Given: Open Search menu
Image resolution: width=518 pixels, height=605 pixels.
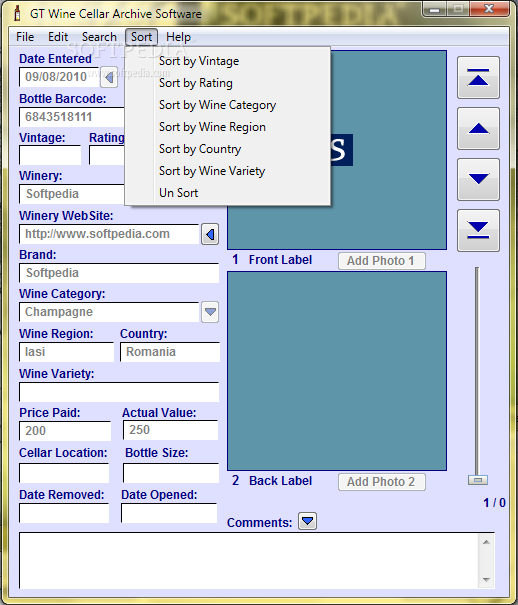Looking at the screenshot, I should point(99,37).
